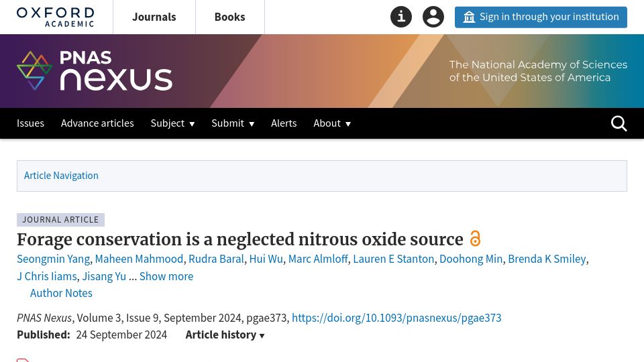Open the Author Notes link

[x=61, y=293]
